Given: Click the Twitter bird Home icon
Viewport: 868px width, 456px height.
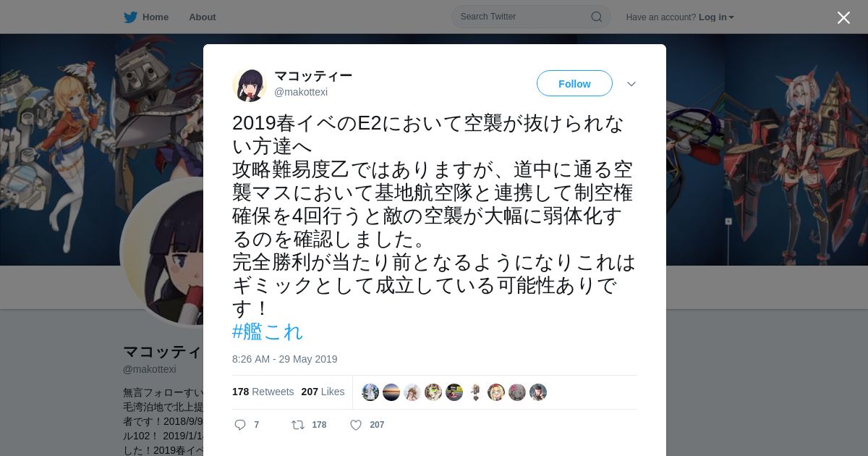Looking at the screenshot, I should tap(130, 17).
